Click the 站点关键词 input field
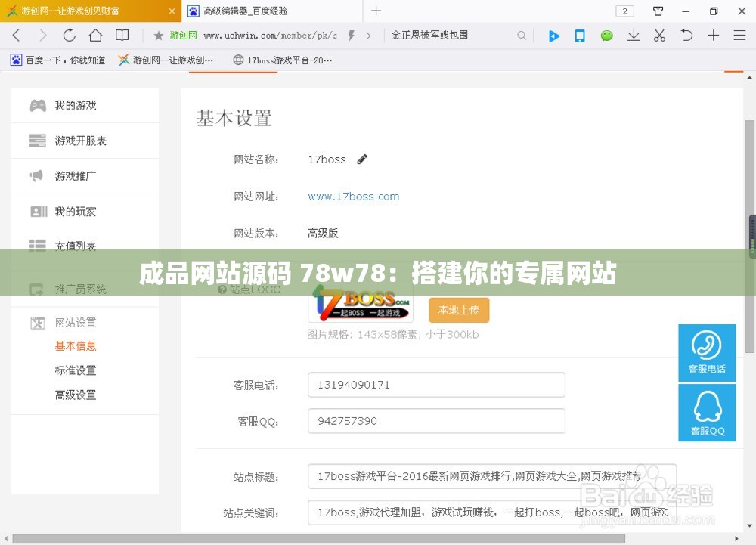The height and width of the screenshot is (545, 756). [x=492, y=512]
